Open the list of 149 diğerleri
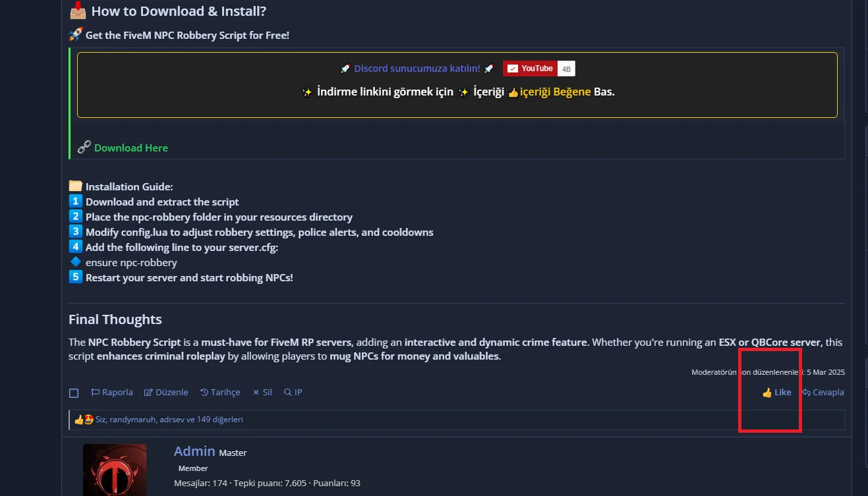Viewport: 868px width, 496px height. (x=225, y=419)
